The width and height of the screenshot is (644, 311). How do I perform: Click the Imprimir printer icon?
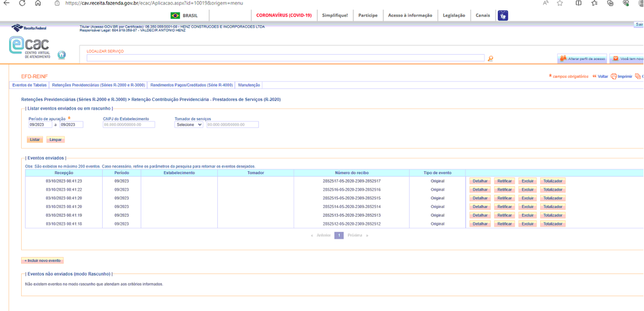(x=614, y=76)
